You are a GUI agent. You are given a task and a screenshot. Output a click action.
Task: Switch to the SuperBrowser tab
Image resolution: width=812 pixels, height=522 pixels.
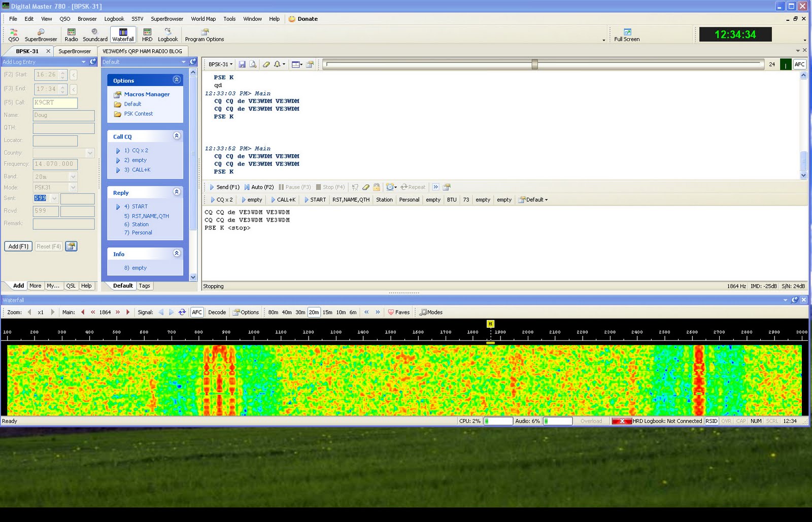click(x=75, y=51)
